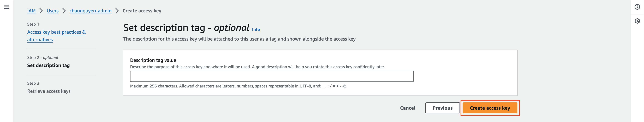Click the Set description tag - optional heading

pyautogui.click(x=186, y=28)
